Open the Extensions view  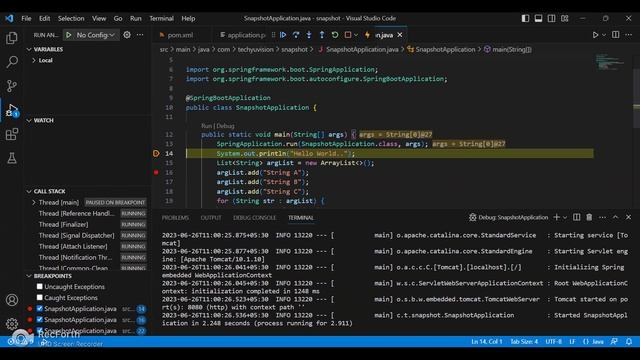click(x=12, y=134)
